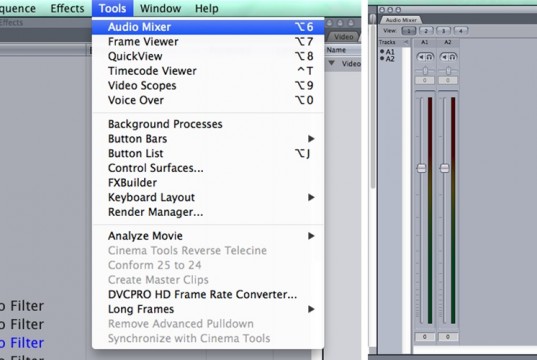Solo track A1 with its headphone icon
This screenshot has height=360, width=537.
[429, 57]
